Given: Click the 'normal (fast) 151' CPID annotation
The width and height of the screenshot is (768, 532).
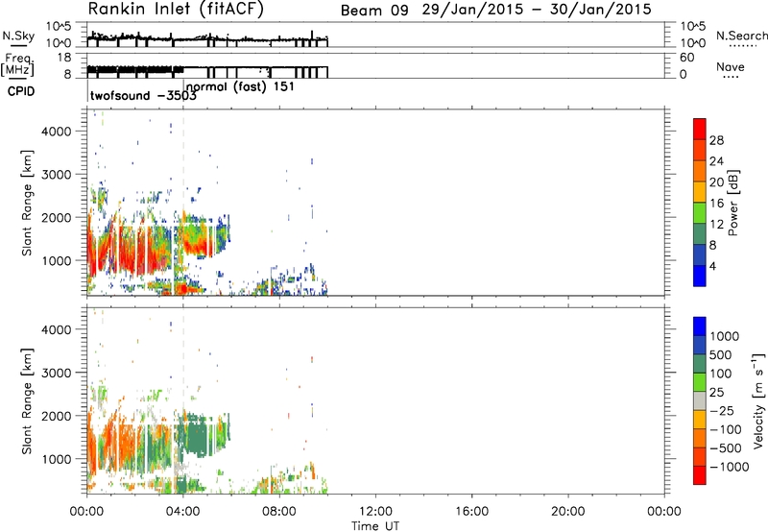Looking at the screenshot, I should click(240, 86).
